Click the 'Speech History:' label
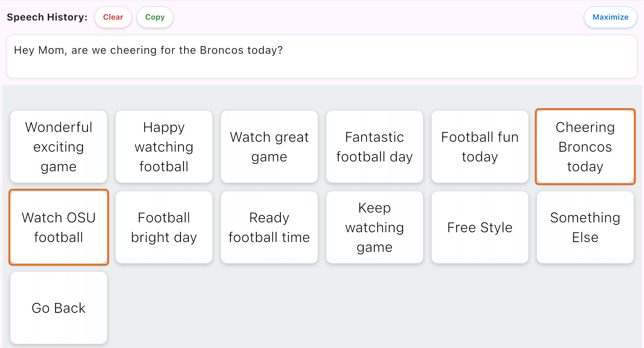 [47, 17]
